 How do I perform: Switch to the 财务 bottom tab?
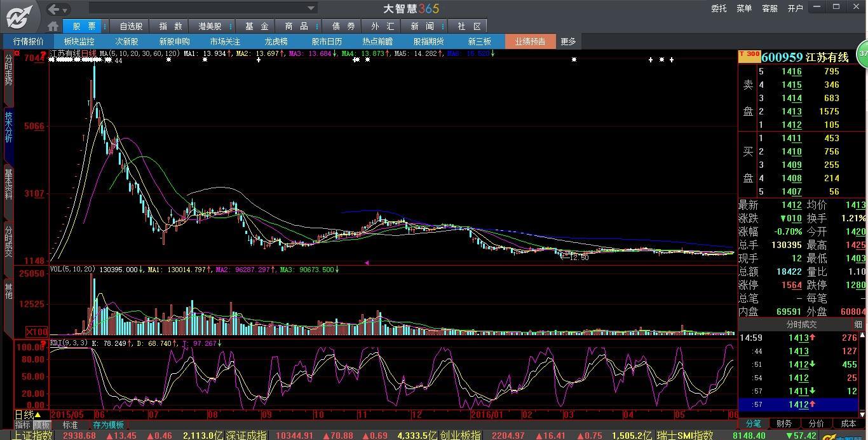784,423
